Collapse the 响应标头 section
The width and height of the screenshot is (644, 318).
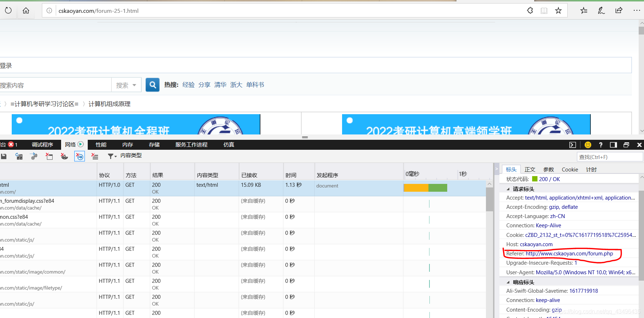[x=508, y=282]
